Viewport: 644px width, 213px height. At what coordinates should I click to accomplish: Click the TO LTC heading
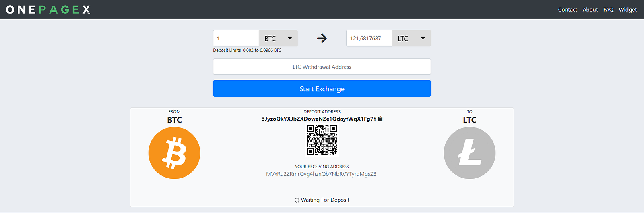[470, 117]
